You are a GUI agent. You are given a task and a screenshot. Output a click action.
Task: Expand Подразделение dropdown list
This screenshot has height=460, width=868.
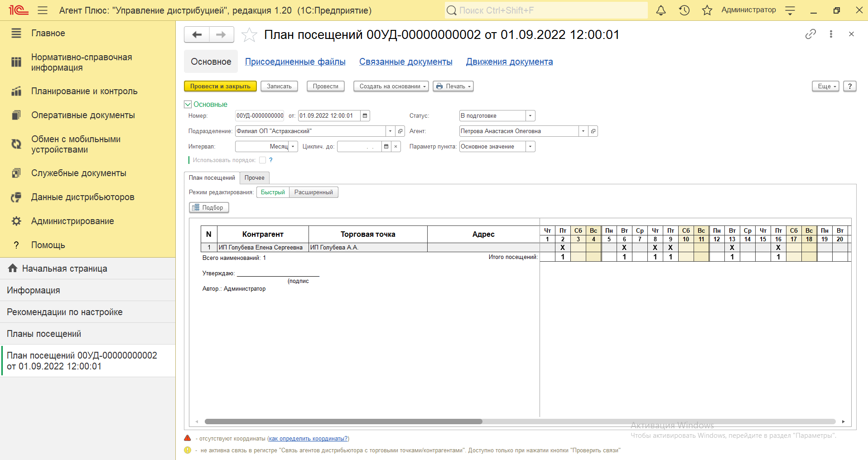tap(390, 131)
